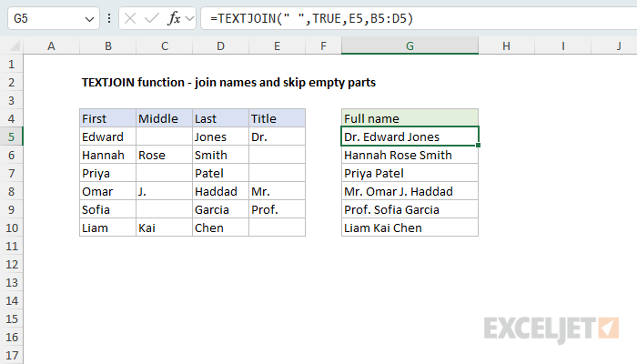Viewport: 637px width, 364px height.
Task: Select row 10 header
Action: (x=11, y=227)
